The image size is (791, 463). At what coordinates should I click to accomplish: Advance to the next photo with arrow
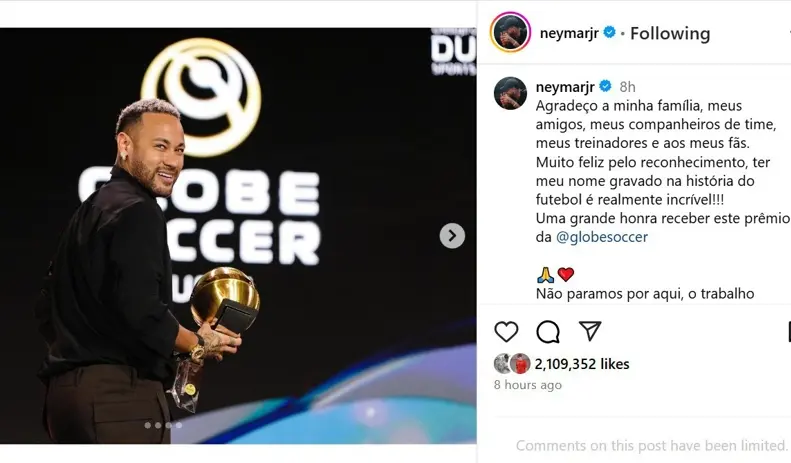click(x=452, y=236)
